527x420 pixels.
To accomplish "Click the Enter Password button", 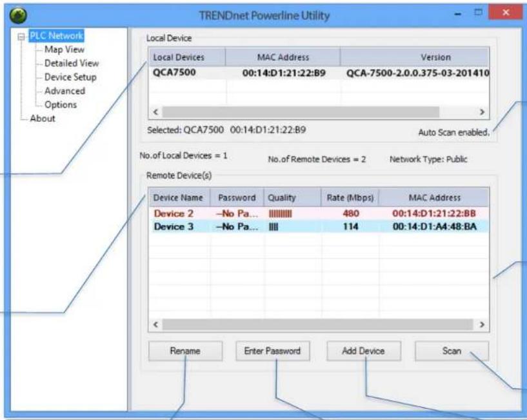I will click(273, 351).
